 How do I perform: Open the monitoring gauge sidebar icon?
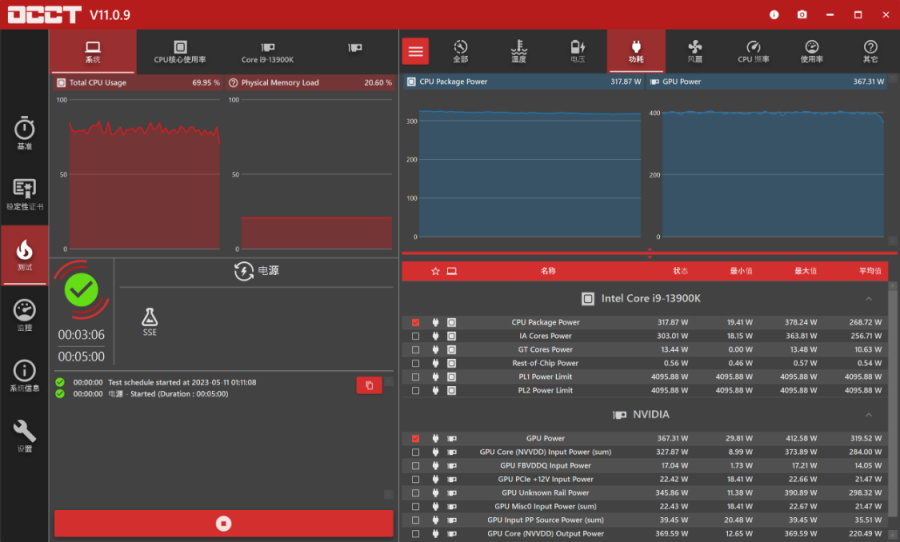24,315
